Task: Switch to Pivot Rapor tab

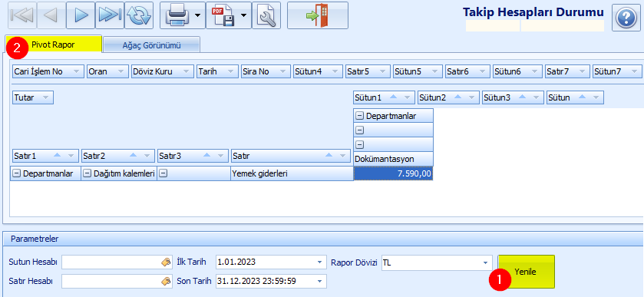Action: [x=54, y=44]
